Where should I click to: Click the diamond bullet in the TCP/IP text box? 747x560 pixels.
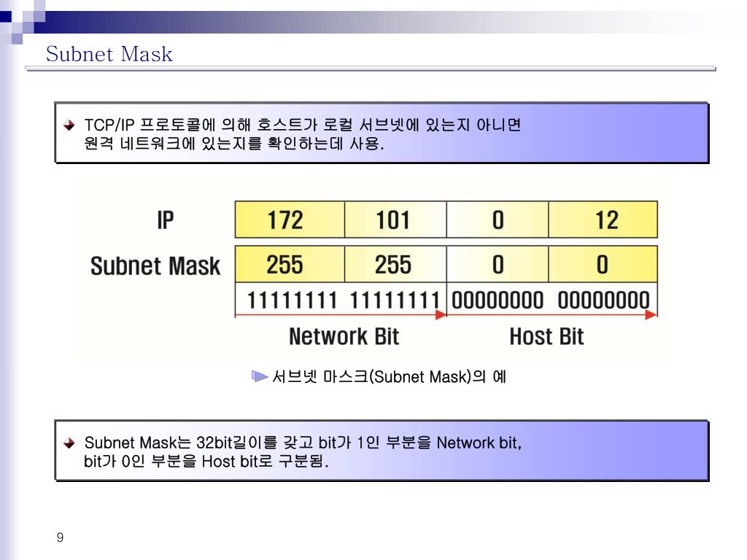click(69, 125)
